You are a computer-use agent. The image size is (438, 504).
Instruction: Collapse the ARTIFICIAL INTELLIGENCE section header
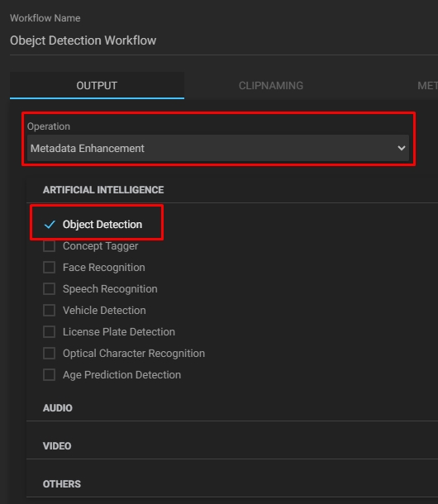coord(232,190)
